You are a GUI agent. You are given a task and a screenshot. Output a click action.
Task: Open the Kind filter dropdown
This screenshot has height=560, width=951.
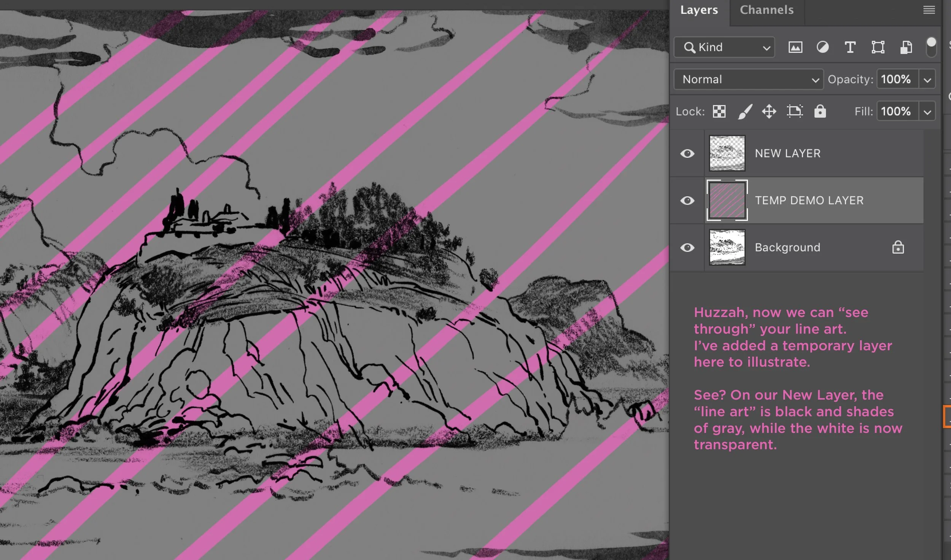coord(724,48)
